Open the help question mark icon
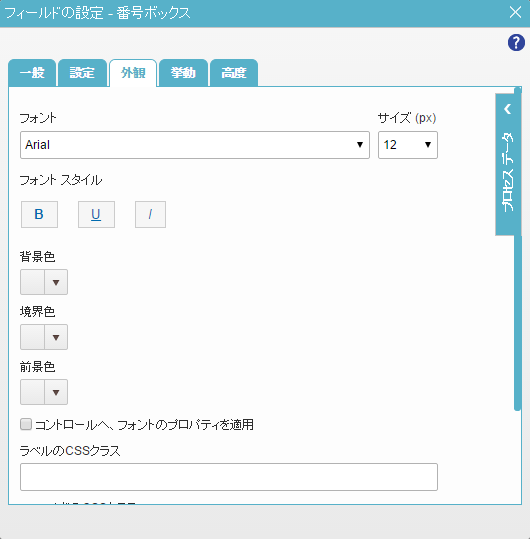This screenshot has height=539, width=530. click(x=516, y=43)
